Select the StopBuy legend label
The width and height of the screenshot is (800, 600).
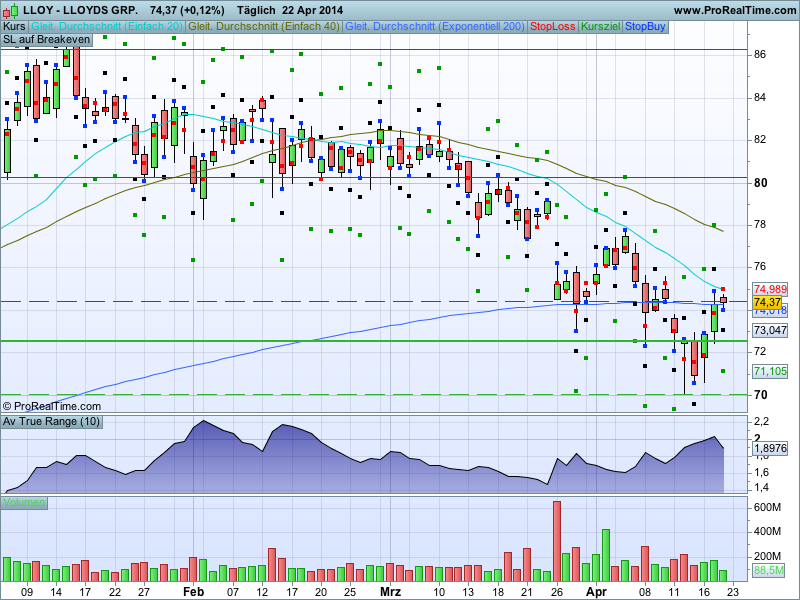(x=645, y=27)
